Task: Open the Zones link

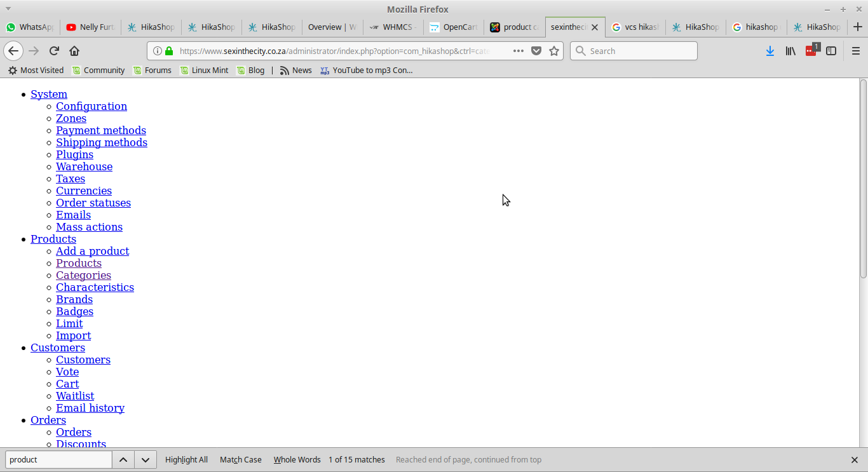Action: (71, 118)
